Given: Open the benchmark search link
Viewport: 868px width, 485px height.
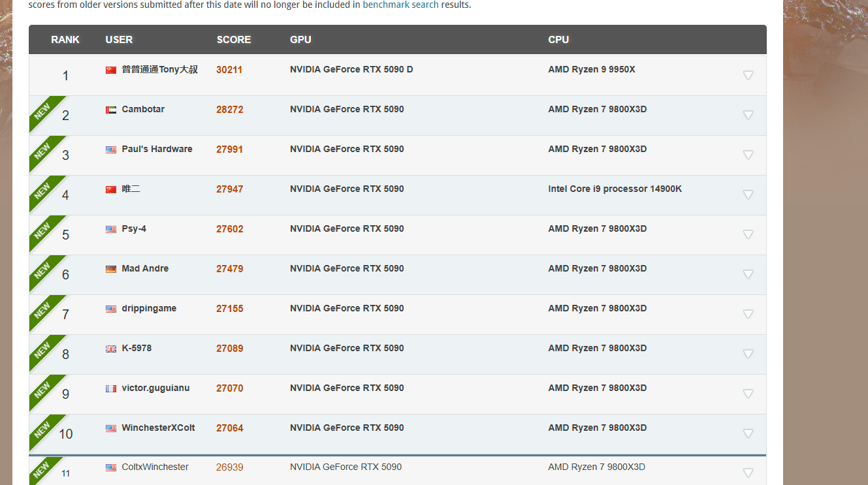Looking at the screenshot, I should click(x=400, y=5).
